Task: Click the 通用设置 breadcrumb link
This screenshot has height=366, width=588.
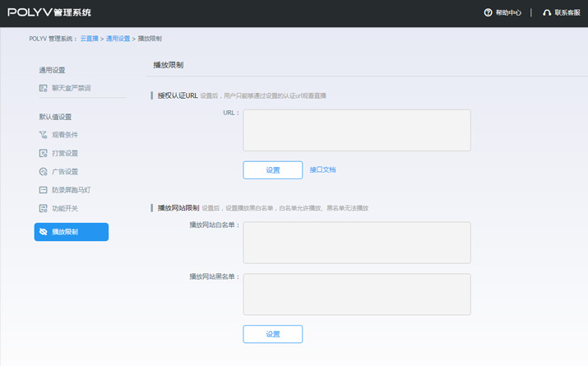Action: tap(118, 39)
